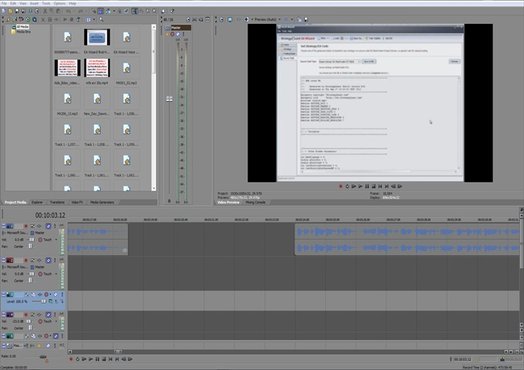Click the Open project folder icon

point(10,11)
